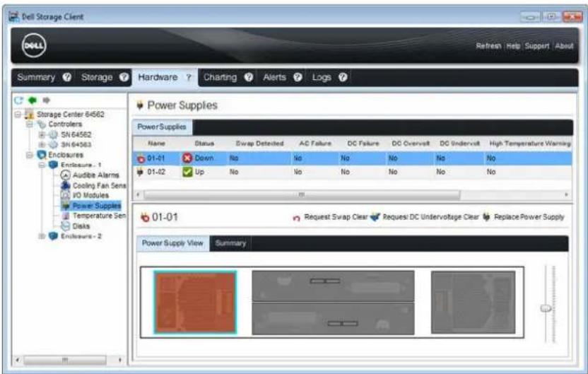Screen dimensions: 588x374
Task: Expand the SN 64563 controller node
Action: (42, 144)
